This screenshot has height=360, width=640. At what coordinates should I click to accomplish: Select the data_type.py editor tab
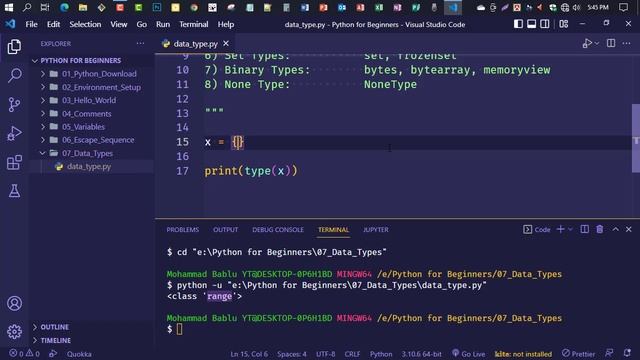tap(195, 44)
